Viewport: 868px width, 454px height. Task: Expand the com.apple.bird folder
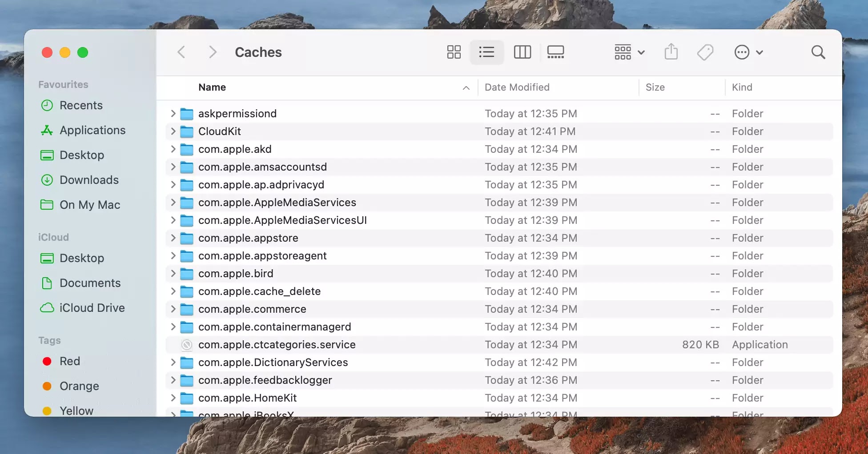(173, 274)
